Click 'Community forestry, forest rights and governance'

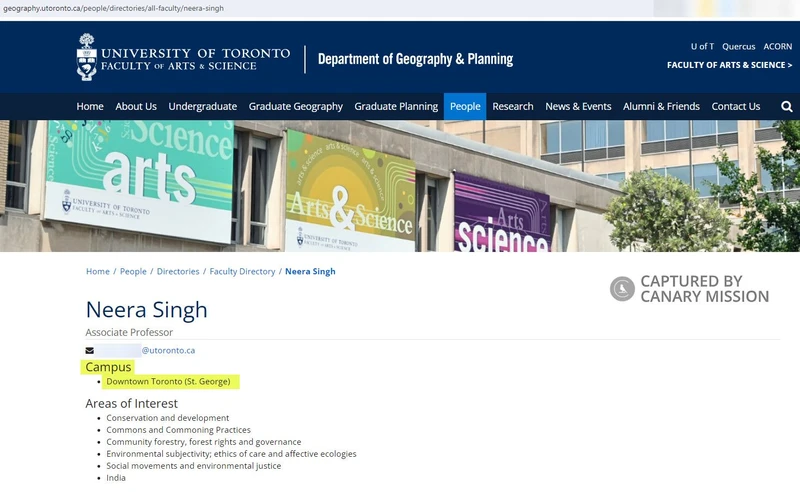[x=204, y=442]
